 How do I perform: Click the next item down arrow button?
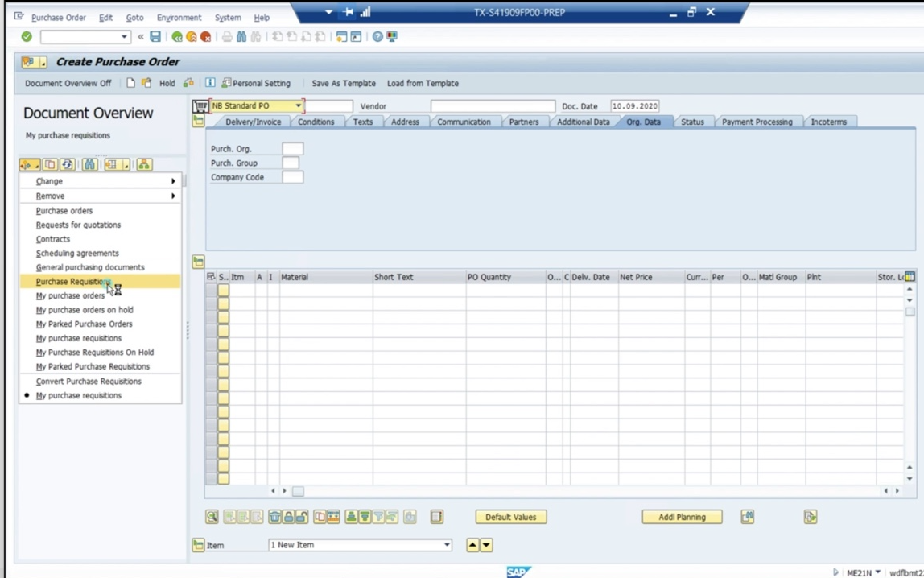point(486,545)
